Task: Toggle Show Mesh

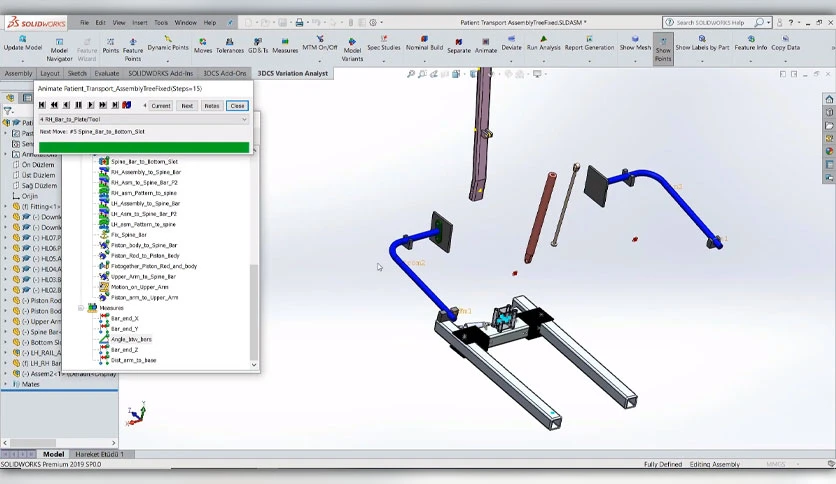Action: [635, 43]
